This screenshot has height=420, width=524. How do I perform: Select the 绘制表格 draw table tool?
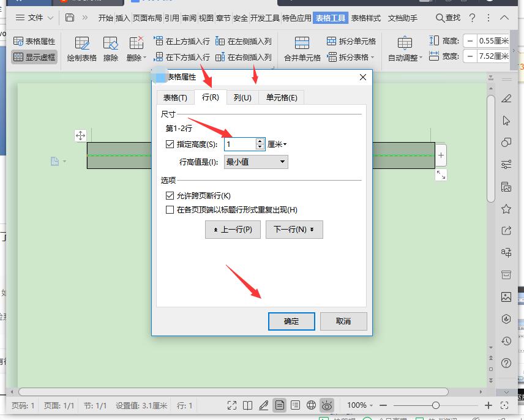click(x=81, y=49)
